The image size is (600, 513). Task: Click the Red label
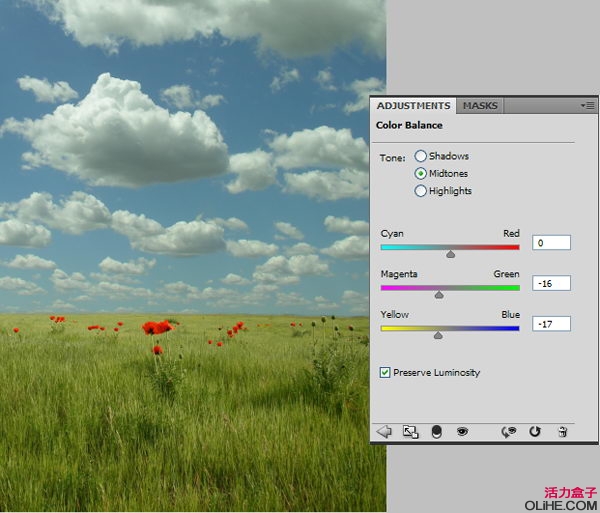pos(511,233)
